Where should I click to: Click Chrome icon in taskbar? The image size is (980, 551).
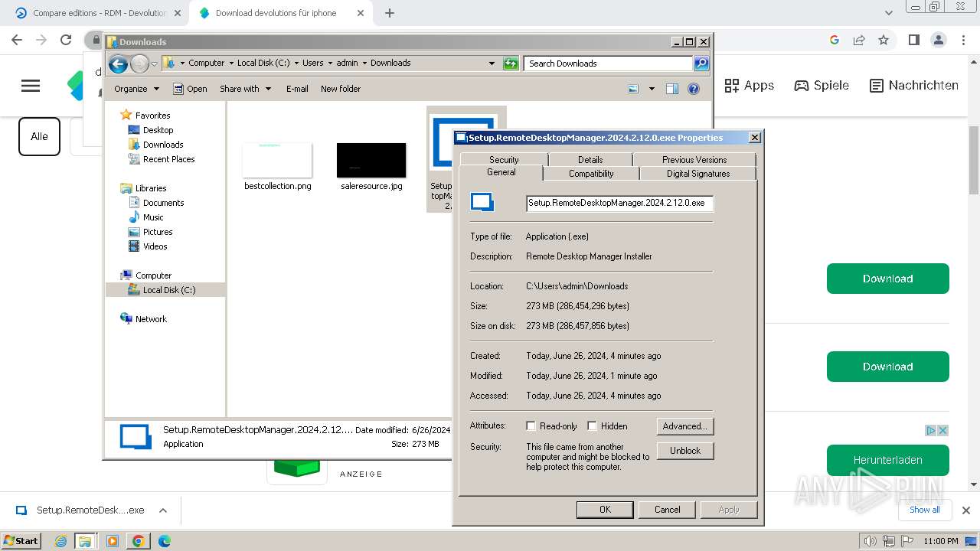[x=139, y=541]
